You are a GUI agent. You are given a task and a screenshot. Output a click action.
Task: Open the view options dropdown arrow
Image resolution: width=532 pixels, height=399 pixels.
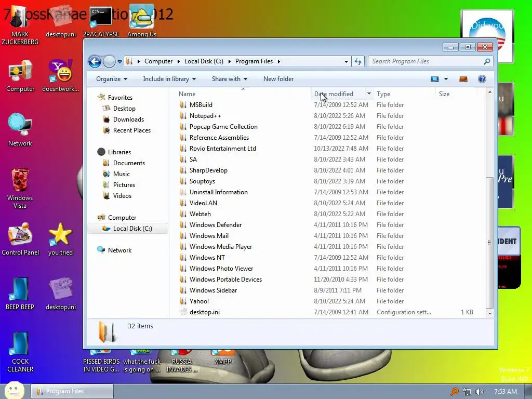point(446,79)
